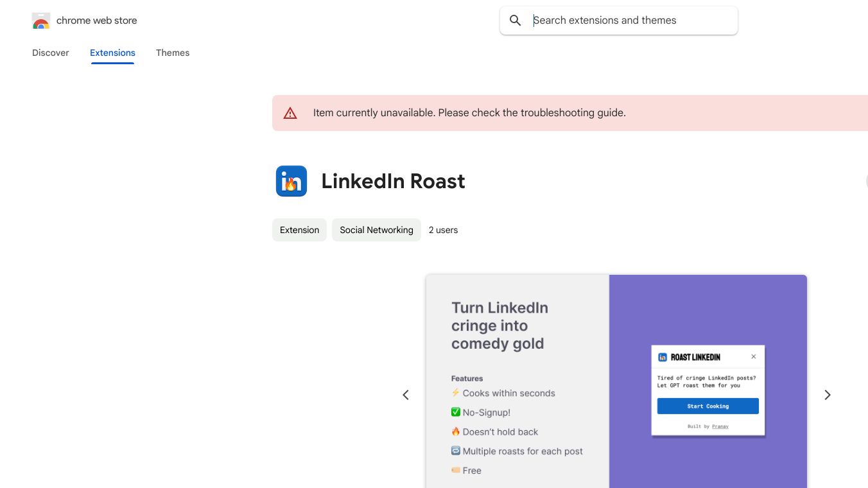Screen dimensions: 868x488
Task: Click the Turn LinkedIn cringe screenshot heading
Action: [x=499, y=326]
